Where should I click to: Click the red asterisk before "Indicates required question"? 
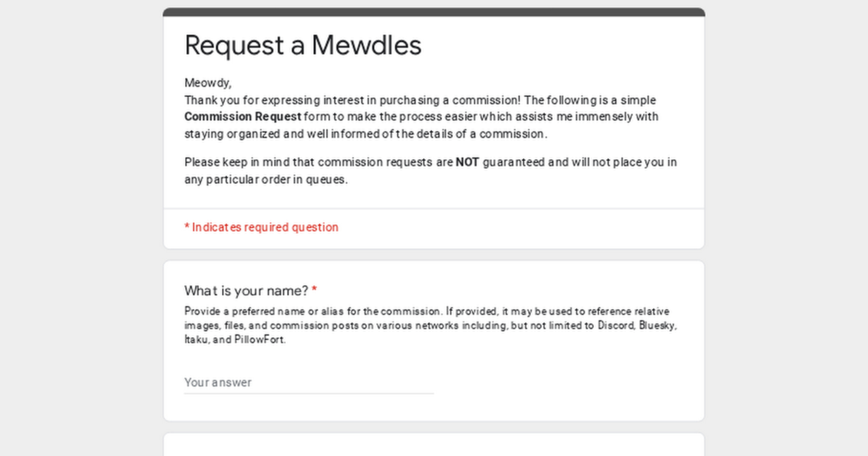[187, 227]
